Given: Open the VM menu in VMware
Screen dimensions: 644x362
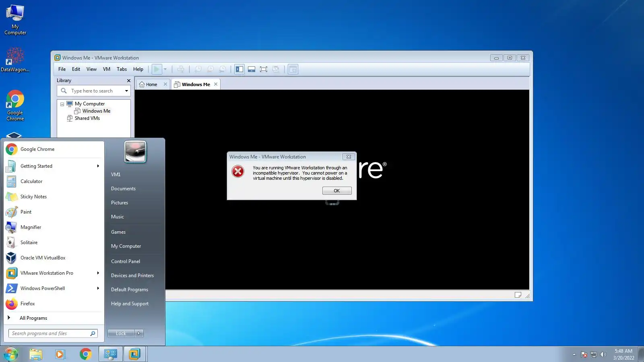Looking at the screenshot, I should pos(107,69).
